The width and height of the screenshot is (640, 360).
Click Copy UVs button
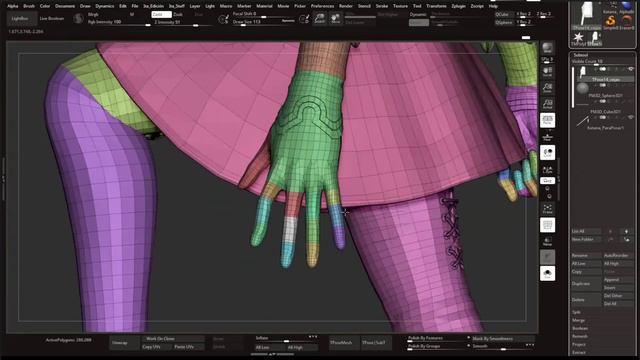(157, 347)
